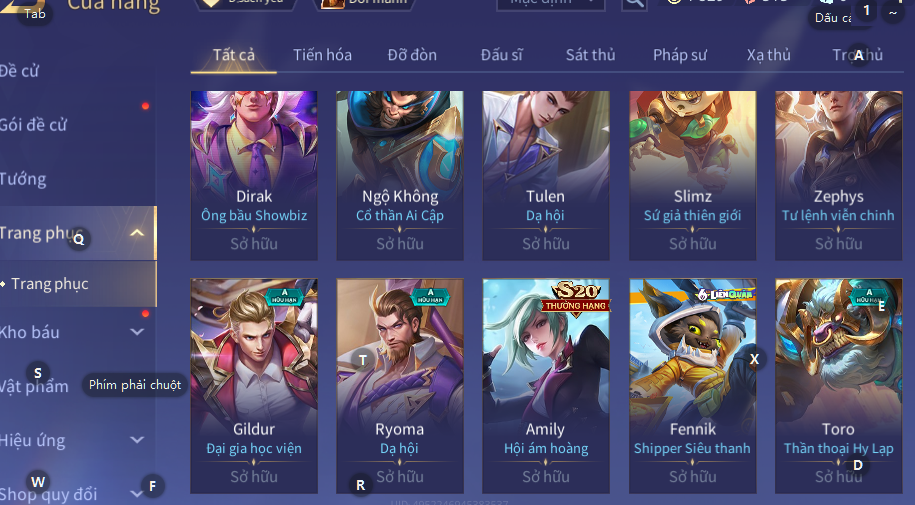Open the Mặc định sort dropdown
915x505 pixels.
(550, 4)
